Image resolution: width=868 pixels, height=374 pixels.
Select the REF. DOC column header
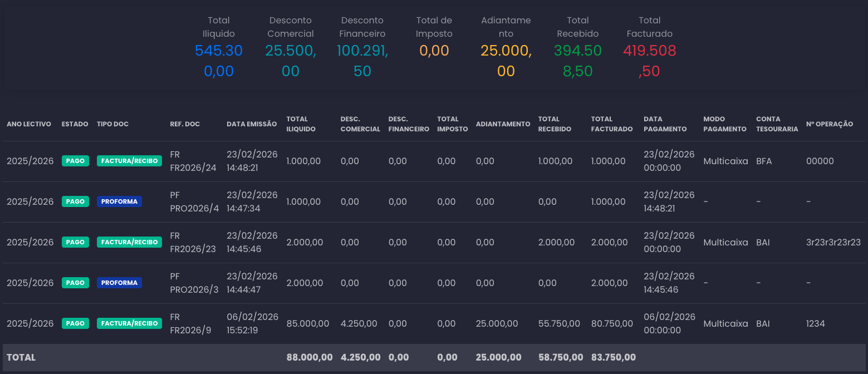(x=185, y=124)
